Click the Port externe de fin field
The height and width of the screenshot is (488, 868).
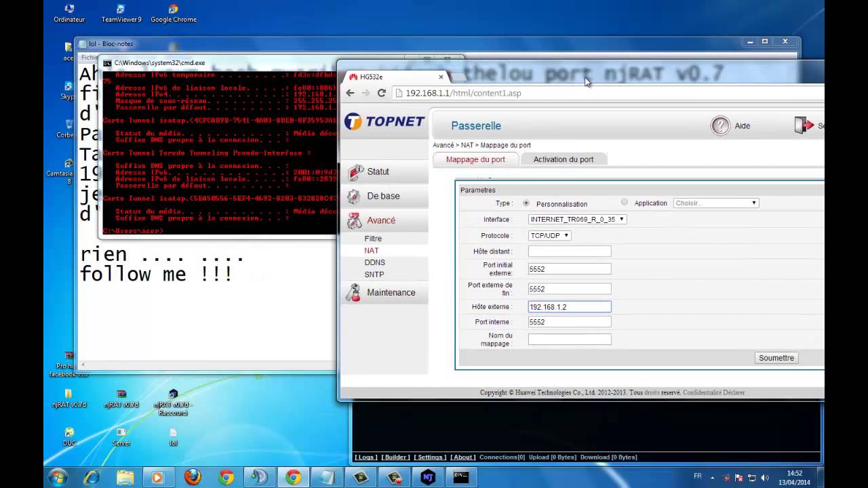click(x=570, y=289)
